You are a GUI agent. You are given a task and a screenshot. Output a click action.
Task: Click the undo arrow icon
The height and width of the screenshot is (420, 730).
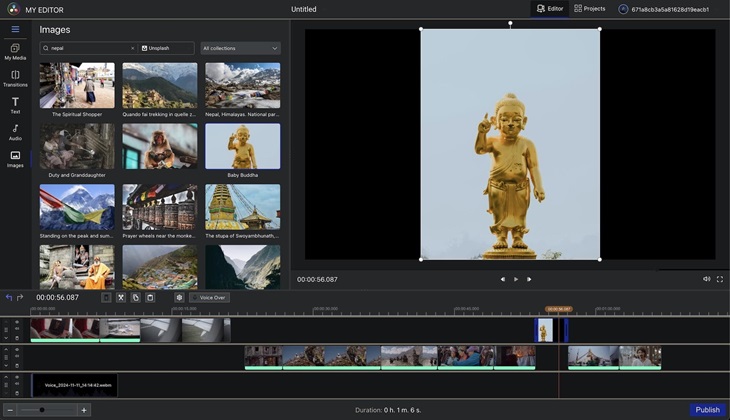[x=9, y=297]
